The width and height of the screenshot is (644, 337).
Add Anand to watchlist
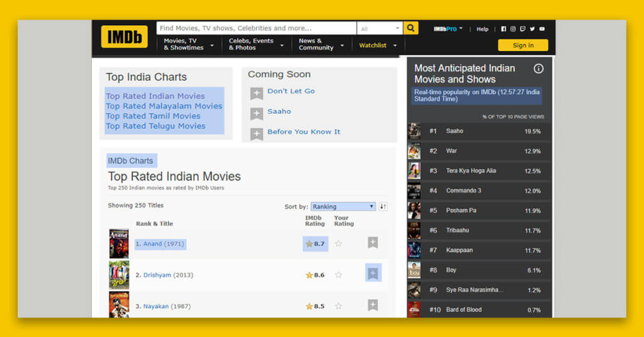(x=372, y=243)
